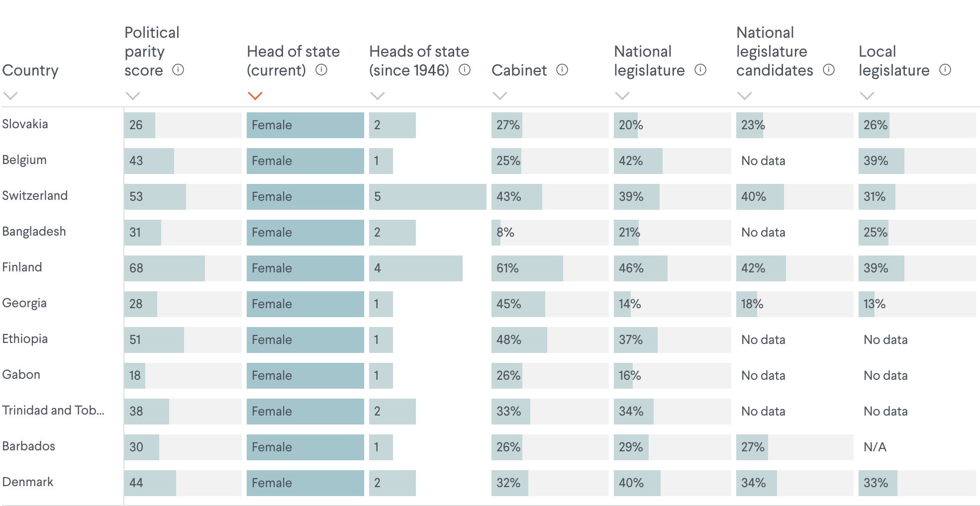This screenshot has width=980, height=506.
Task: Click info icon next to Political parity score
Action: (178, 70)
